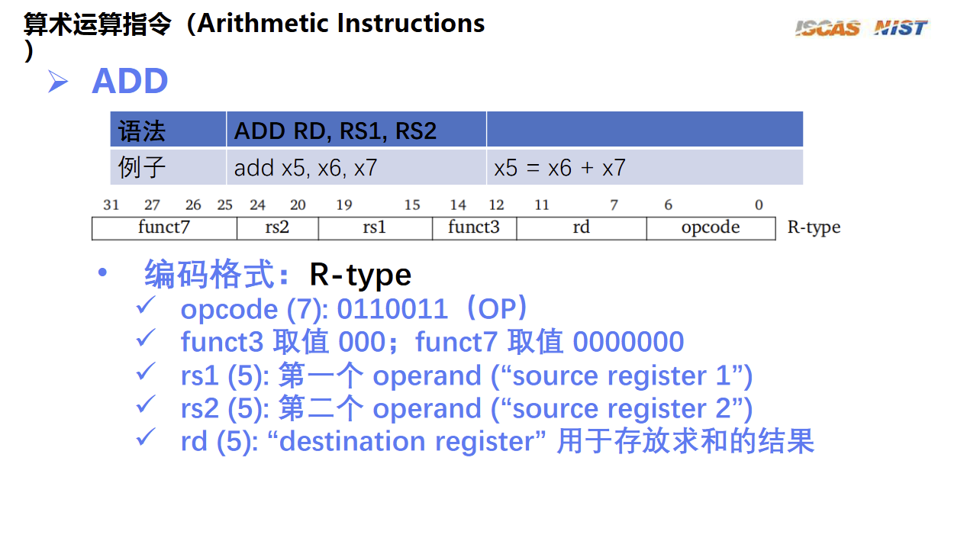980x551 pixels.
Task: Click bit number "12" above the diagram
Action: pos(497,205)
